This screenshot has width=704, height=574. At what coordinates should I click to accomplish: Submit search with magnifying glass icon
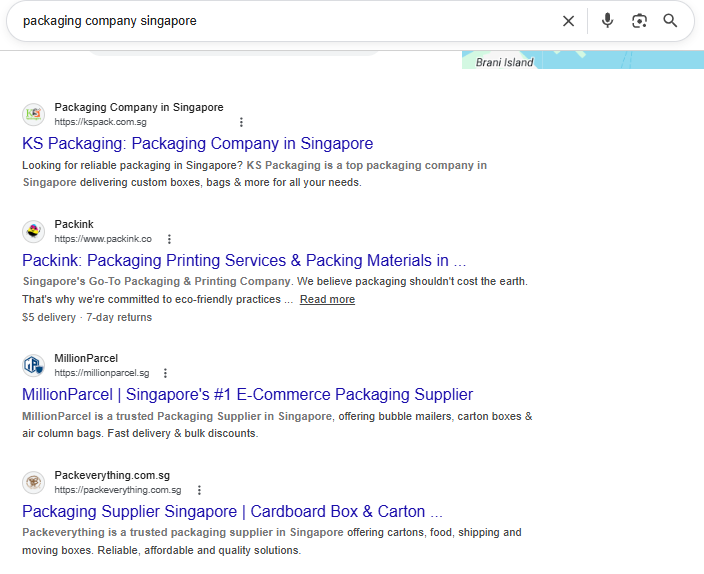pyautogui.click(x=670, y=21)
